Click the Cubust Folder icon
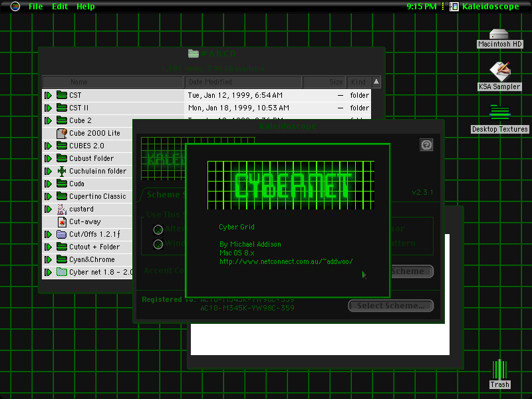This screenshot has height=399, width=532. [61, 158]
